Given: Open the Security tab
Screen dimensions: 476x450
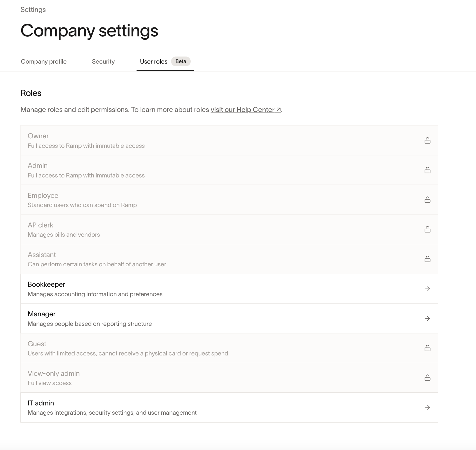Looking at the screenshot, I should click(103, 62).
